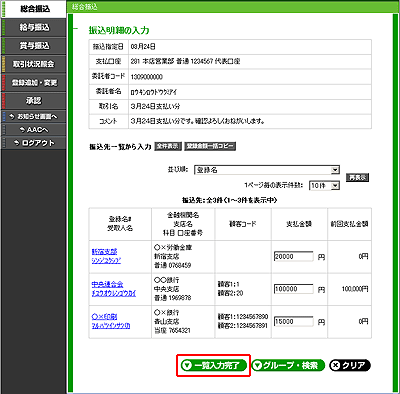
Task: Open the 取引状況照会 menu item
Action: point(34,64)
